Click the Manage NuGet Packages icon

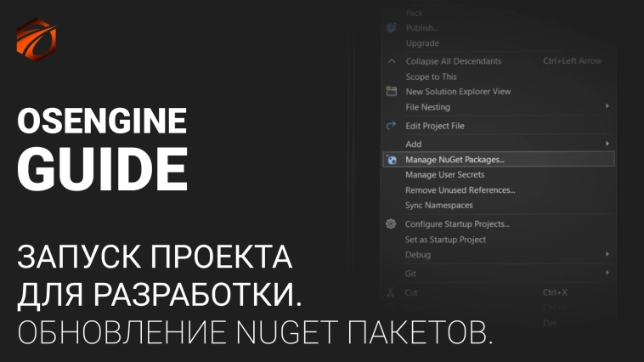pos(392,160)
